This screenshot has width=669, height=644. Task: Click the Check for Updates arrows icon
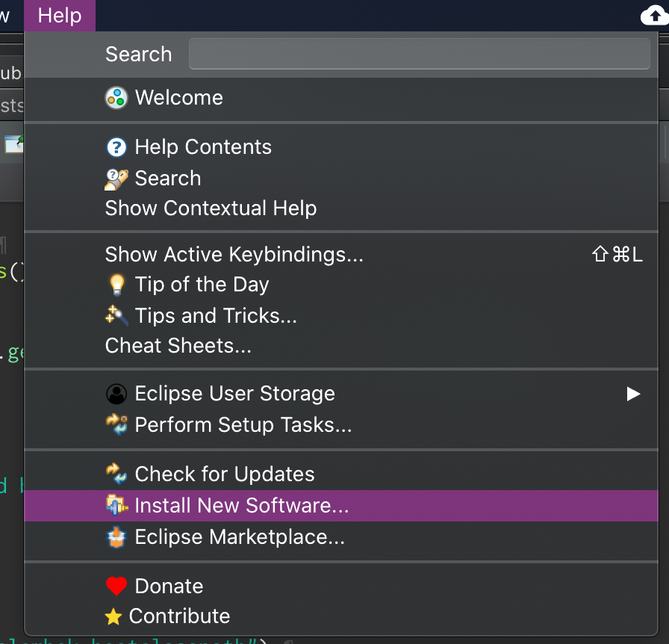[116, 474]
